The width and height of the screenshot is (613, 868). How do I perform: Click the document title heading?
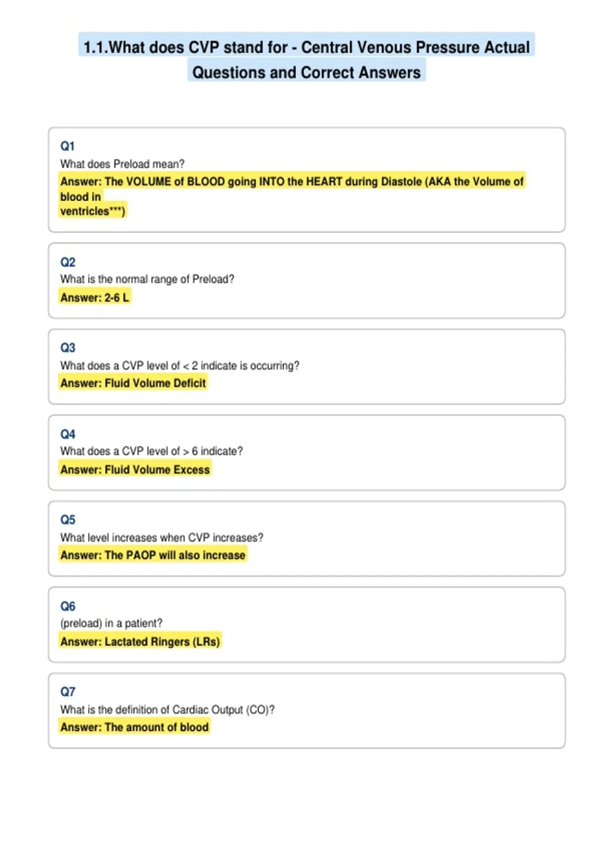pyautogui.click(x=306, y=59)
